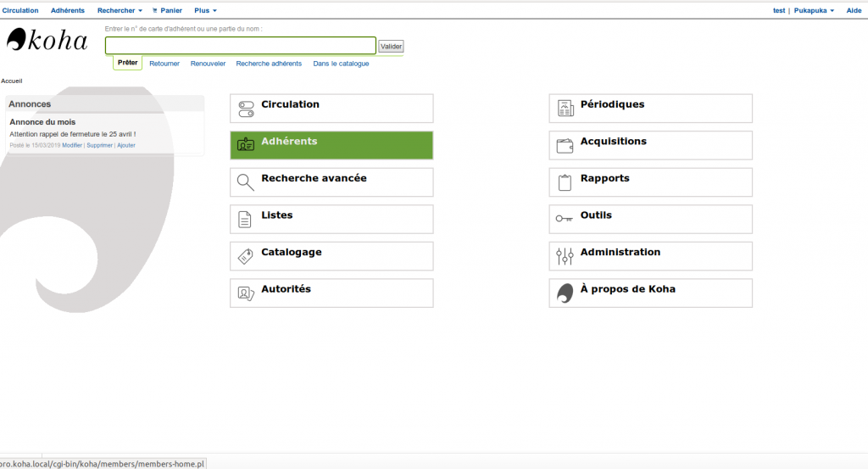The height and width of the screenshot is (469, 868).
Task: Click the Circulation toggle-switch icon
Action: pos(246,109)
